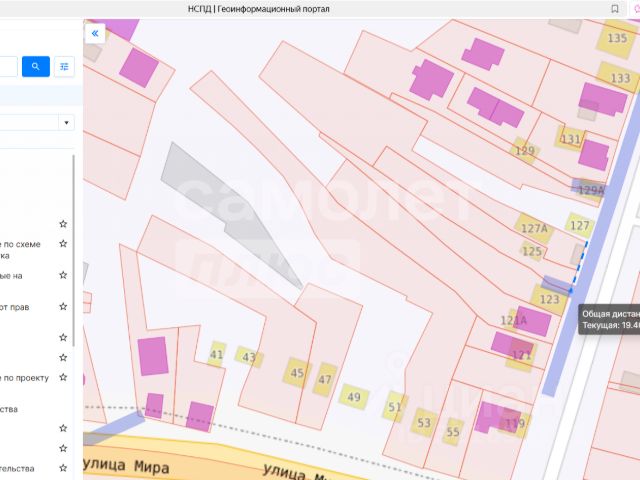This screenshot has height=480, width=640.
Task: Click house label 121А on the map
Action: tap(514, 320)
